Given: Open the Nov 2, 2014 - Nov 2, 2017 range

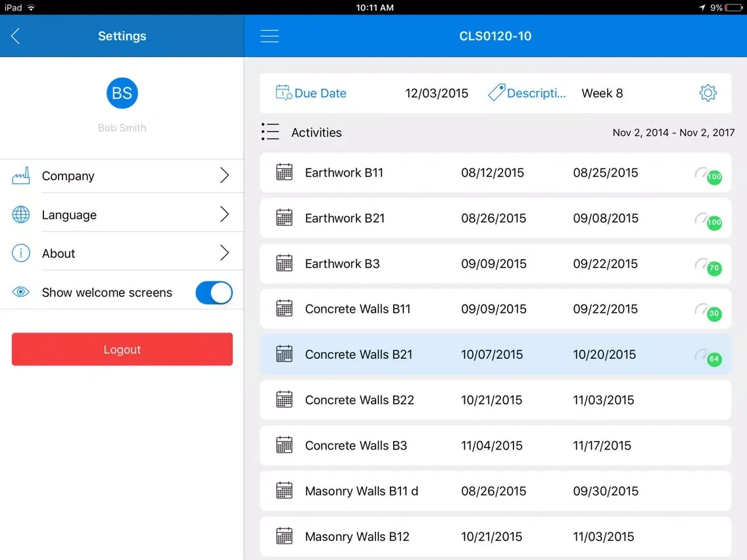Looking at the screenshot, I should coord(673,132).
